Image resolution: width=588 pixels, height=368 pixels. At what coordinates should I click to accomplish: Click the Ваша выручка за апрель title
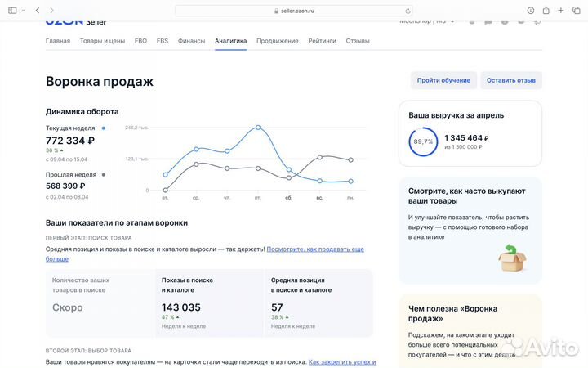(456, 115)
